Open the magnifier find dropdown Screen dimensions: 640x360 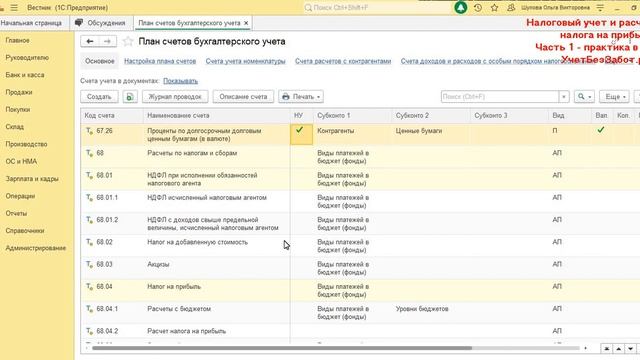tap(584, 97)
